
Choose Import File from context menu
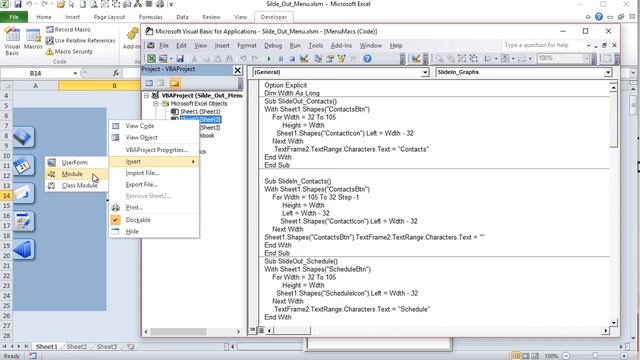pos(154,173)
